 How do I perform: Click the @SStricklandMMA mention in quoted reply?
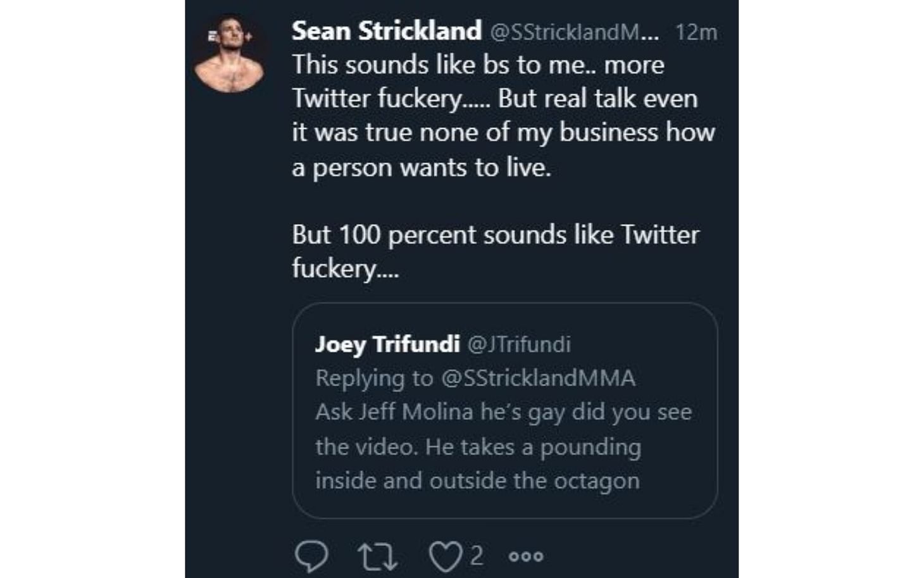538,378
